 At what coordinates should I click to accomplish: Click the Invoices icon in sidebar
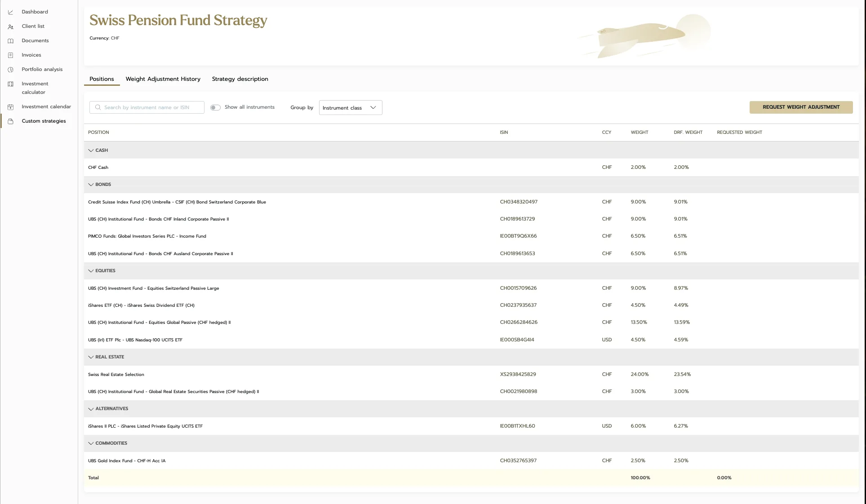(x=11, y=55)
